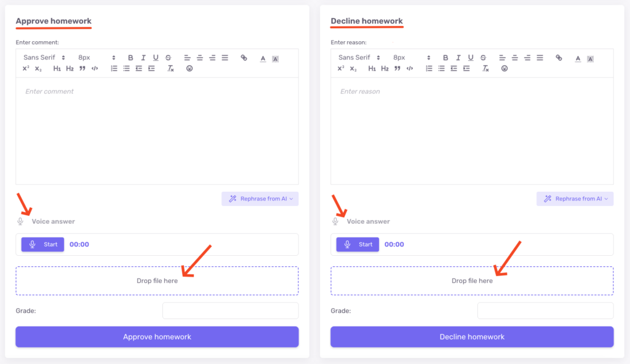Apply Heading 1 format in Decline homework editor

[x=372, y=68]
